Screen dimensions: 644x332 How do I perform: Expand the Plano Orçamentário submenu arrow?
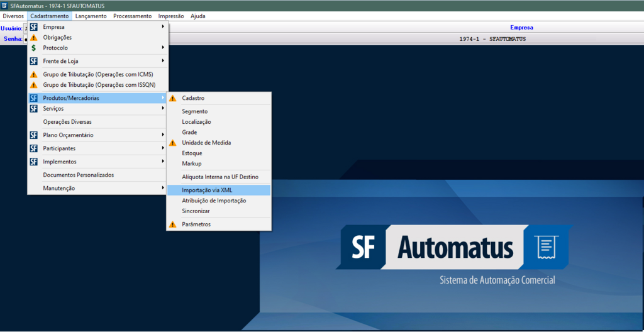click(x=163, y=135)
